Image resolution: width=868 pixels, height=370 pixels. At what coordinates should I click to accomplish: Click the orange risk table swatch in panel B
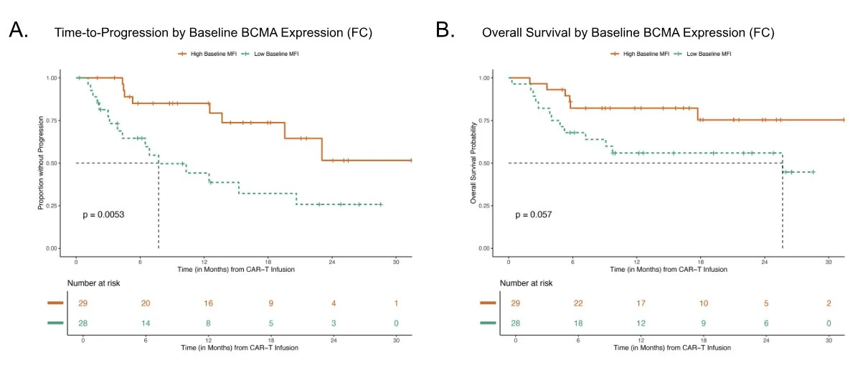point(488,303)
